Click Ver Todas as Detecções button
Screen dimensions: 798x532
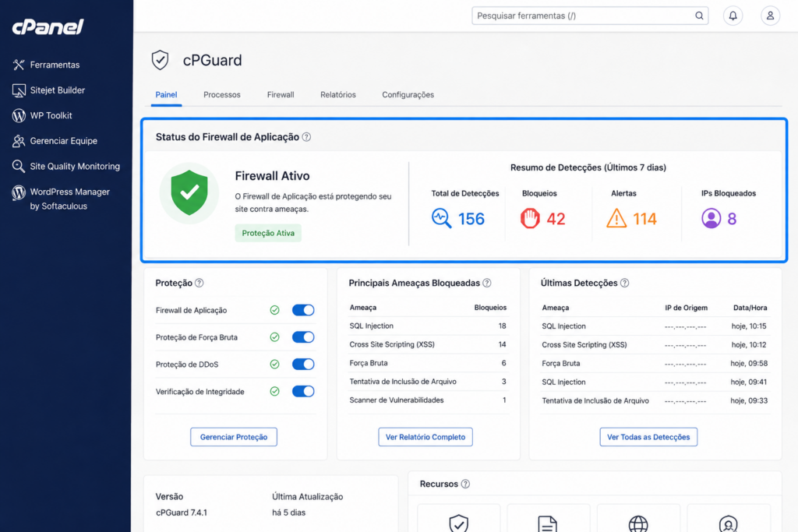(648, 437)
